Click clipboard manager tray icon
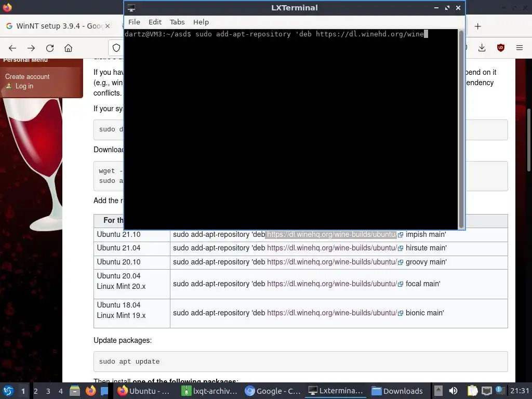 click(x=472, y=391)
